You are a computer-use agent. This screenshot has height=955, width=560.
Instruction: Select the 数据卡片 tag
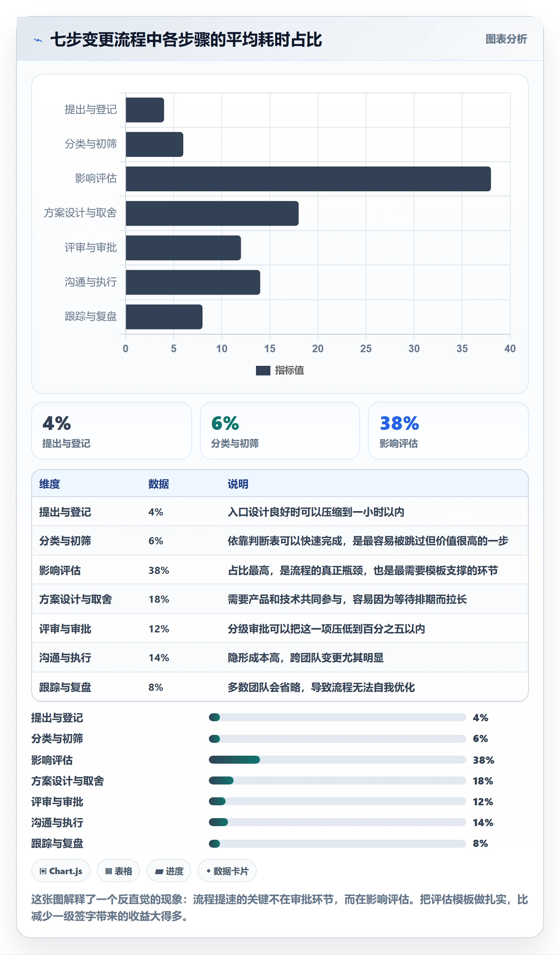[x=227, y=871]
